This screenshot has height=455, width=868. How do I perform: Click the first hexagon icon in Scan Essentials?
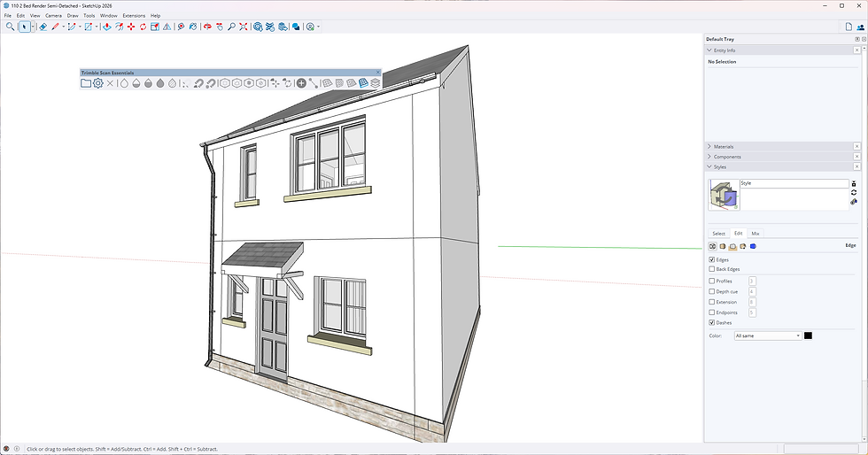[x=224, y=83]
